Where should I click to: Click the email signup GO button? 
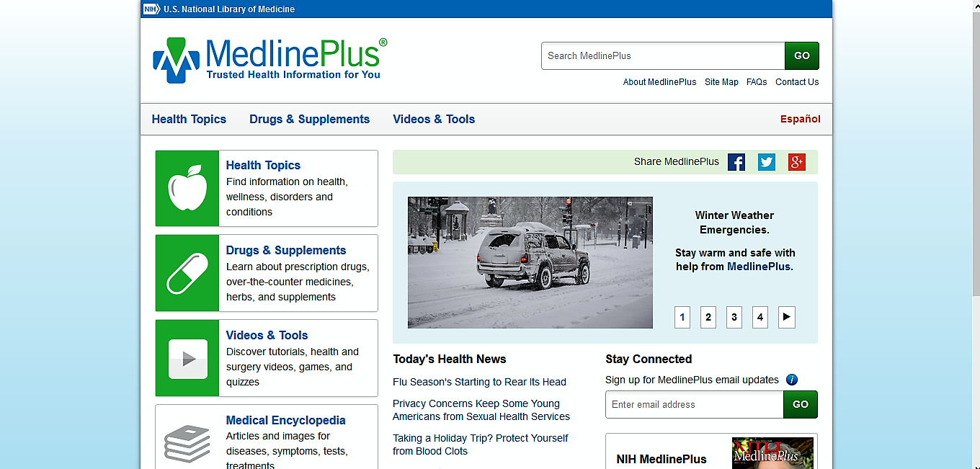click(x=801, y=405)
